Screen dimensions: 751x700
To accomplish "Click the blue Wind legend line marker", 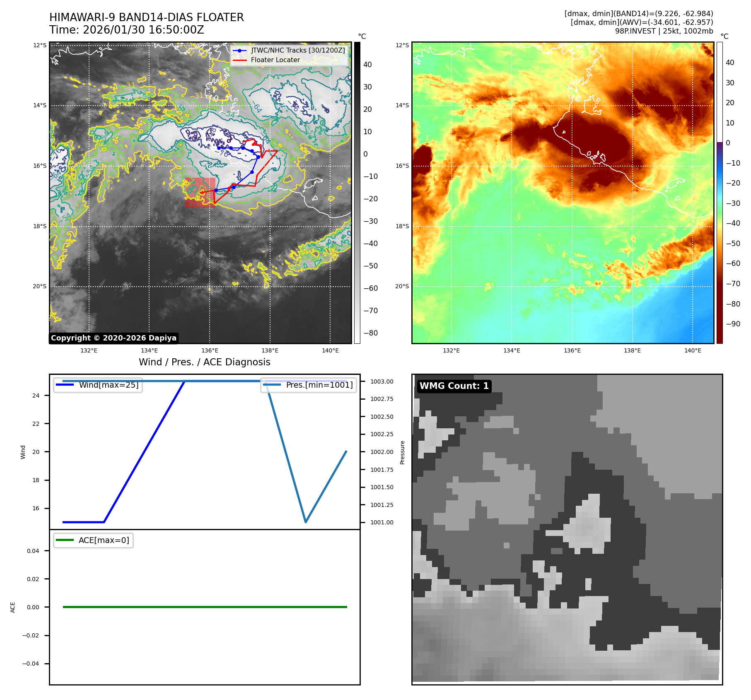I will coord(65,385).
